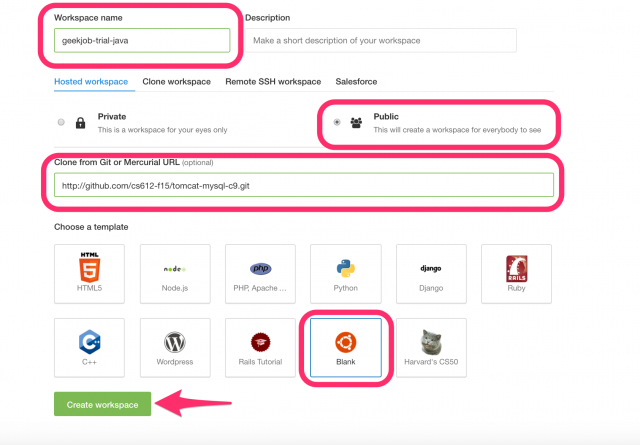
Task: Click the 'Workspace name' label
Action: coord(88,18)
